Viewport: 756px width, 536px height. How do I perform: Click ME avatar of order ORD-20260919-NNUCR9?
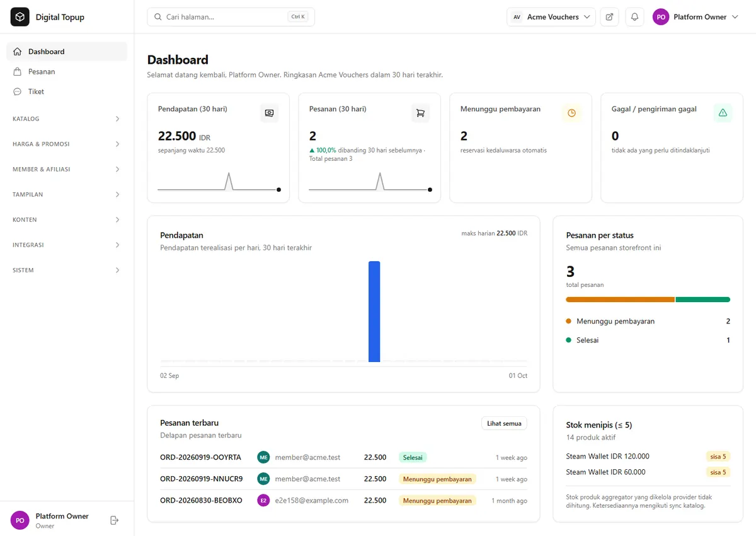(263, 479)
